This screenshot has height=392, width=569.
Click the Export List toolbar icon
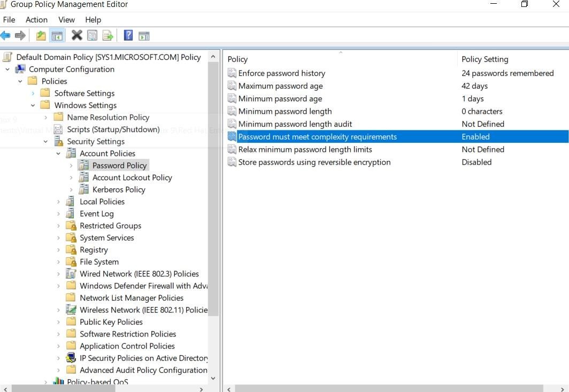click(x=108, y=36)
